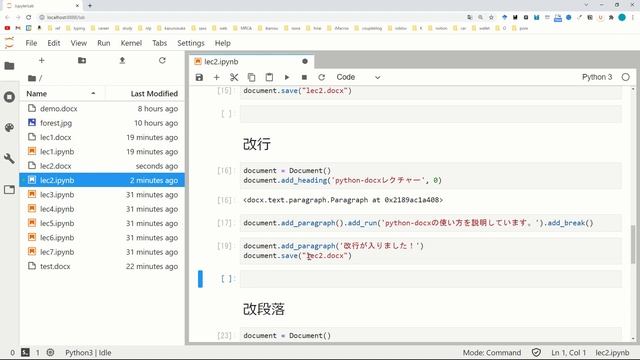Click the browser address bar
Screen dimensions: 640x360
[x=253, y=17]
